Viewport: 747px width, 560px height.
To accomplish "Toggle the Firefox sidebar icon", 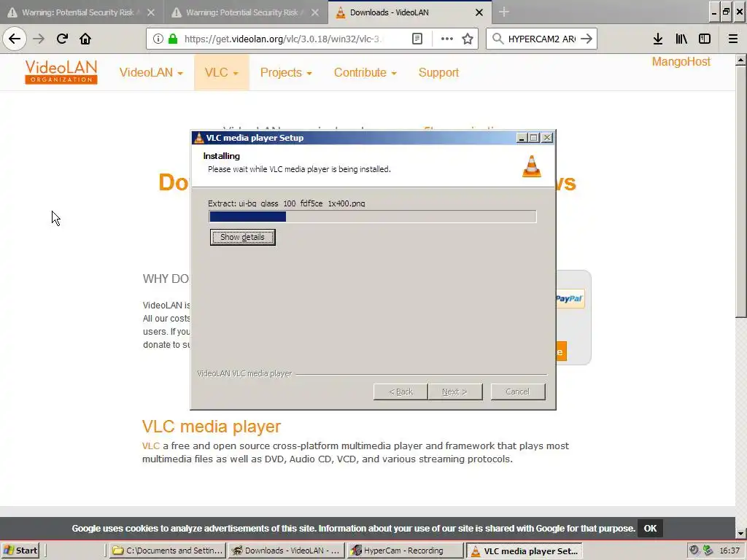I will [705, 39].
